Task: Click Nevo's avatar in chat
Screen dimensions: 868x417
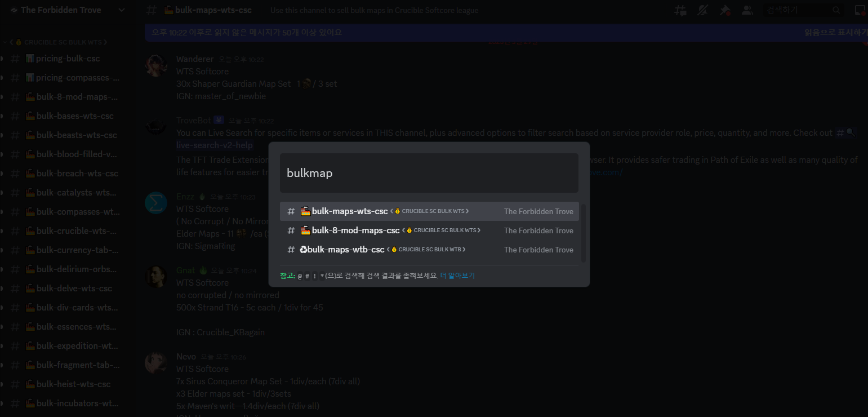Action: point(156,363)
